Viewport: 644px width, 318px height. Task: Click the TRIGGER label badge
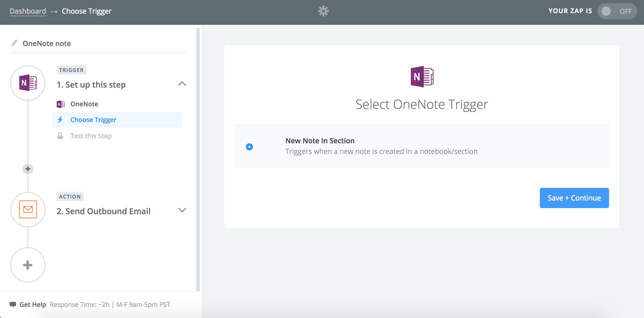[71, 70]
